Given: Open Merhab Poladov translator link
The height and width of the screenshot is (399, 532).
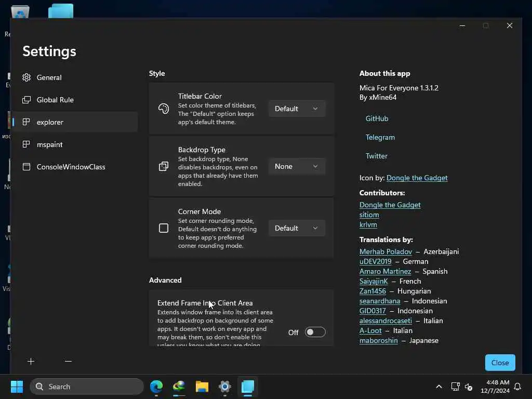Looking at the screenshot, I should pos(385,251).
